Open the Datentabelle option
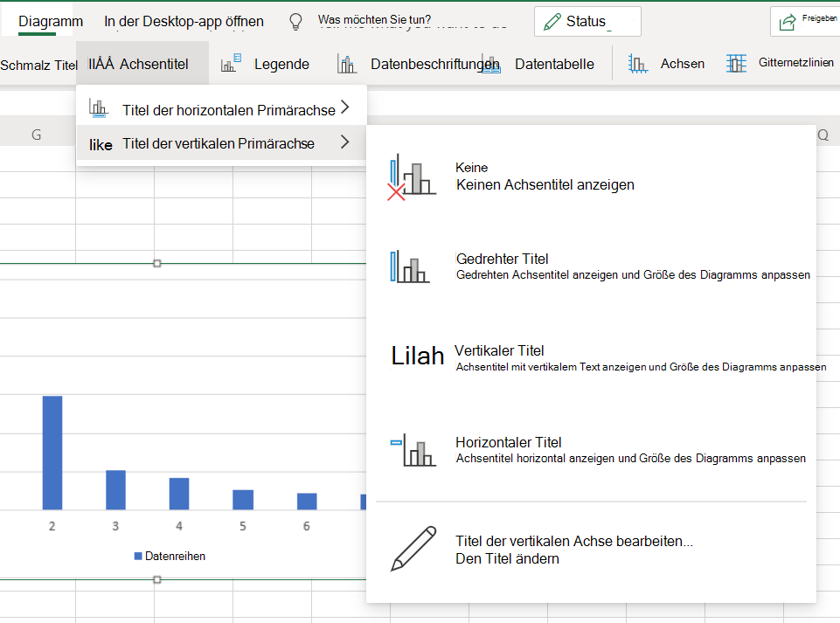 (554, 65)
